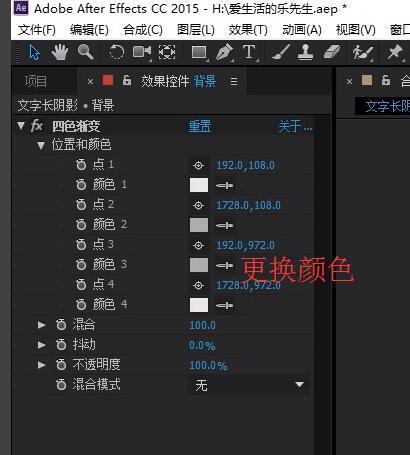Click the eyedropper next to 颜色 2
The height and width of the screenshot is (455, 410).
point(224,226)
